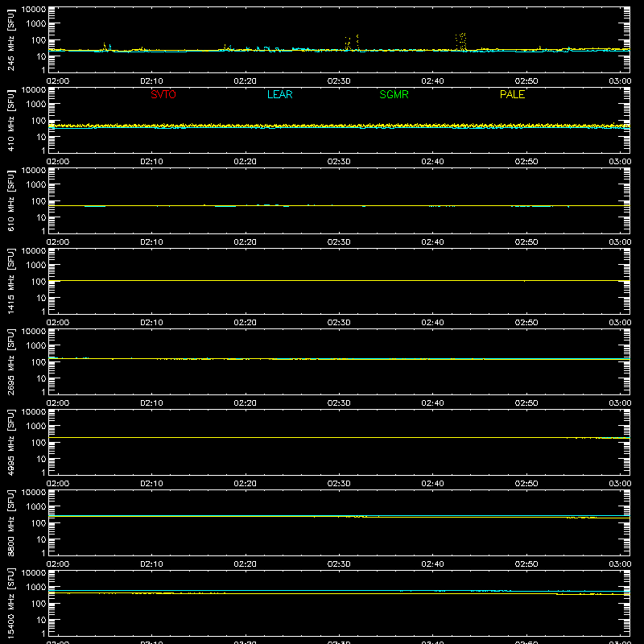Select the 4995 MHz [SFU] axis title
The height and width of the screenshot is (644, 644).
coord(11,442)
